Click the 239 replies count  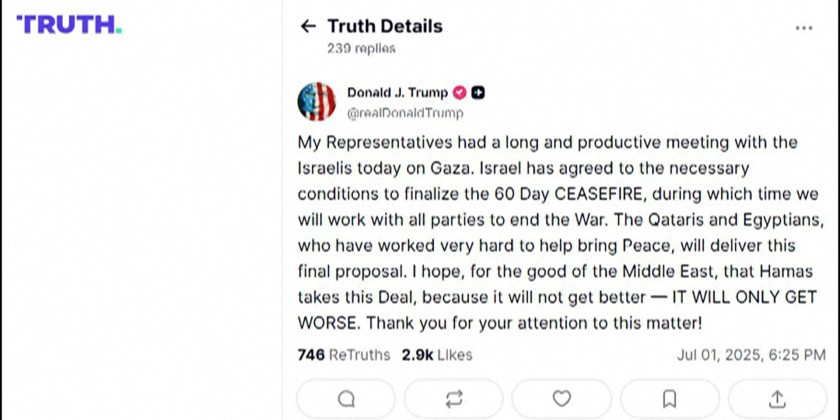coord(360,48)
